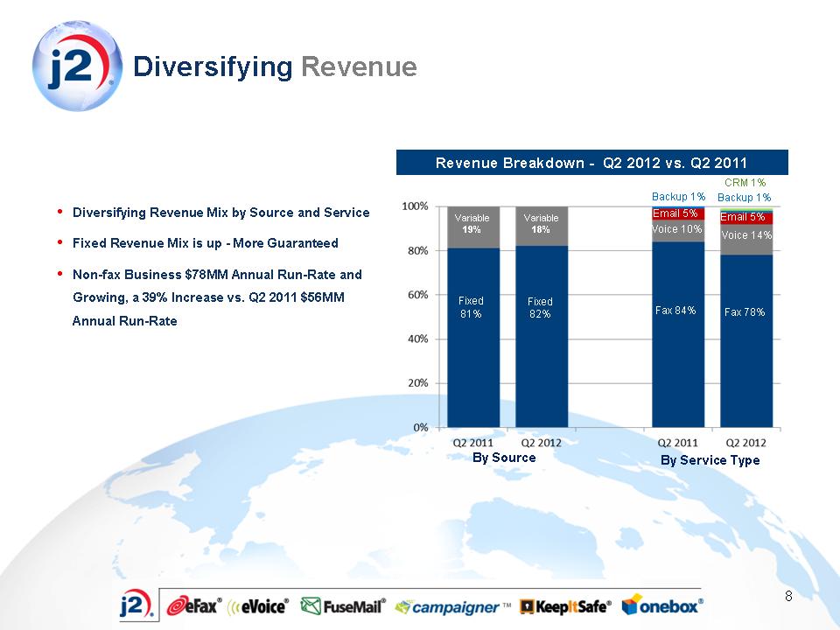Select the KeepItSafe logo

point(566,606)
